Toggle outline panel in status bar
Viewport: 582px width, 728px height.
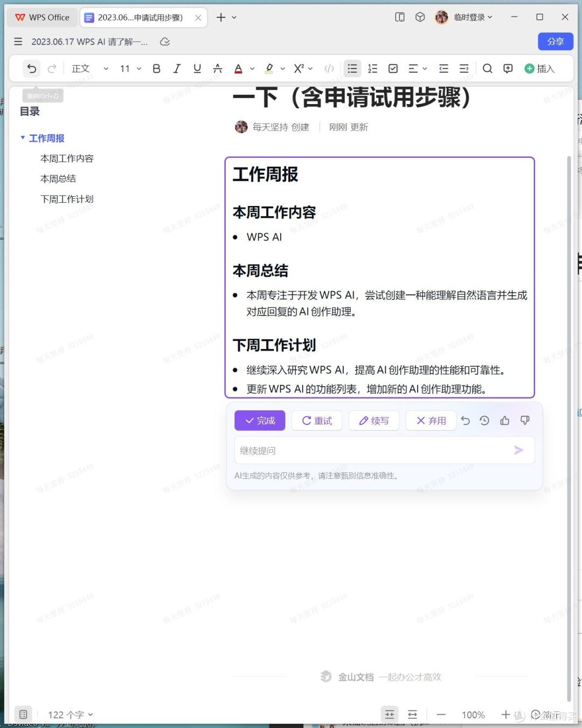click(23, 715)
